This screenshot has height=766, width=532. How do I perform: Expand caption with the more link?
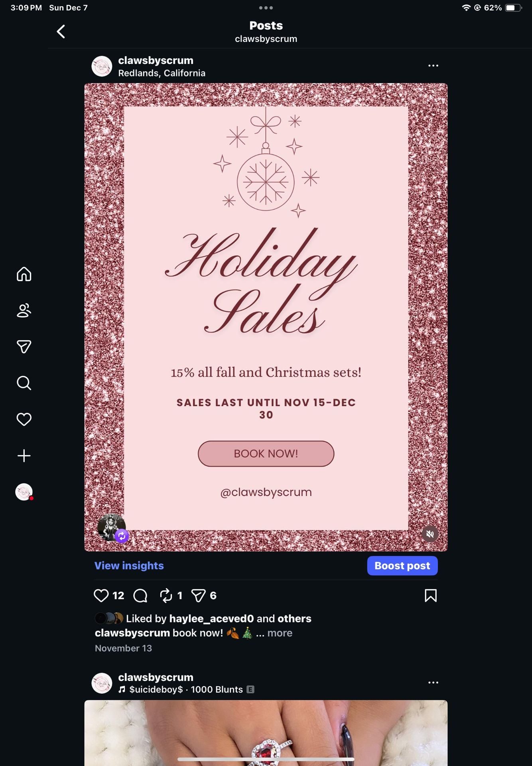click(x=280, y=633)
